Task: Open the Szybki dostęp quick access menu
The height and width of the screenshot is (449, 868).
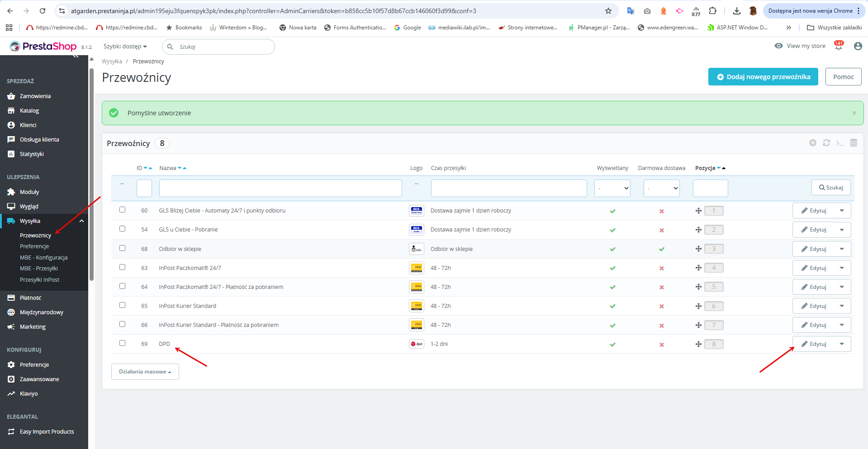Action: [125, 47]
